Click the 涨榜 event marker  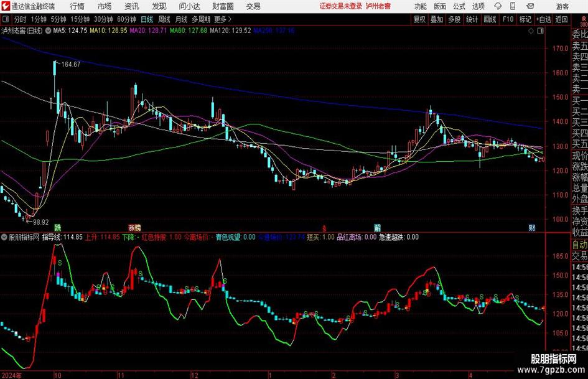click(x=134, y=227)
